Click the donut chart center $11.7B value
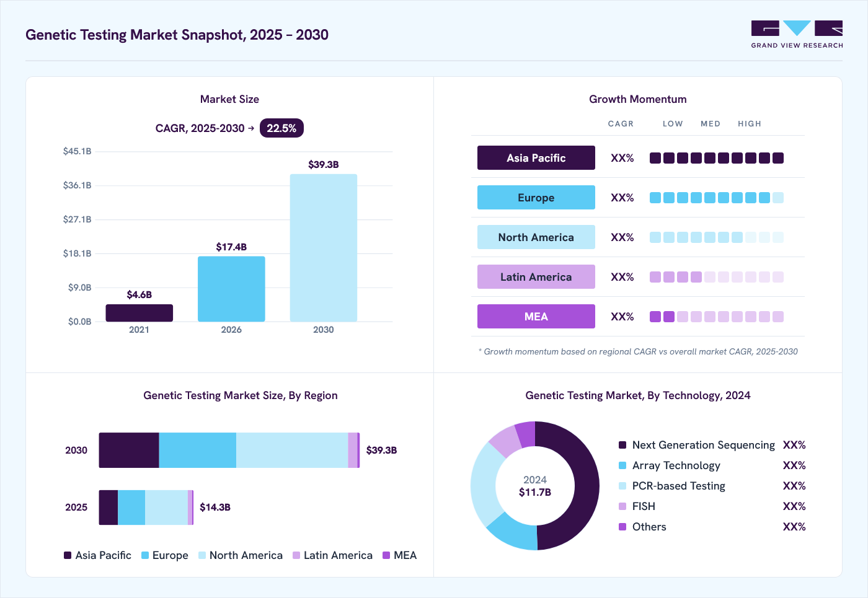This screenshot has height=598, width=868. 535,492
